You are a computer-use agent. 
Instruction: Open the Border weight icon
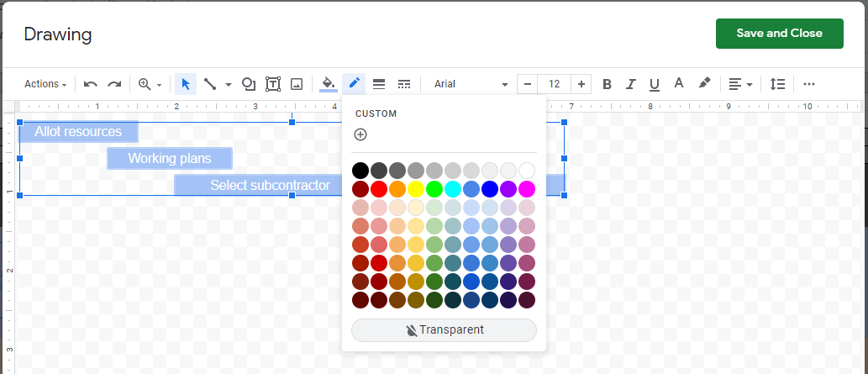(x=379, y=84)
